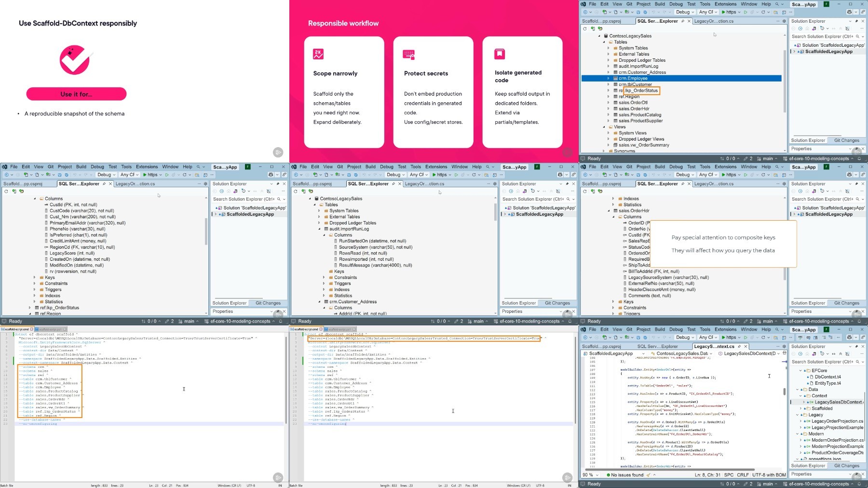Toggle the SPC indentation indicator in the editor
Viewport: 868px width, 488px height.
tap(729, 475)
